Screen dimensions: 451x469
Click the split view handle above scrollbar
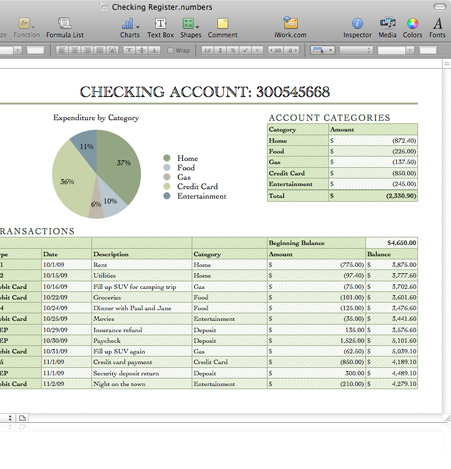[447, 64]
